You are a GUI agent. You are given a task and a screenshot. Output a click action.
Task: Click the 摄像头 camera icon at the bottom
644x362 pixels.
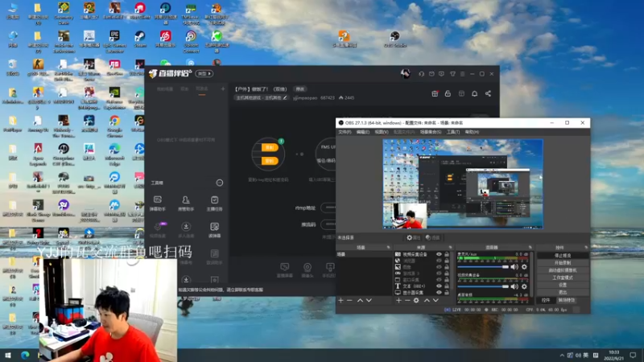point(308,270)
